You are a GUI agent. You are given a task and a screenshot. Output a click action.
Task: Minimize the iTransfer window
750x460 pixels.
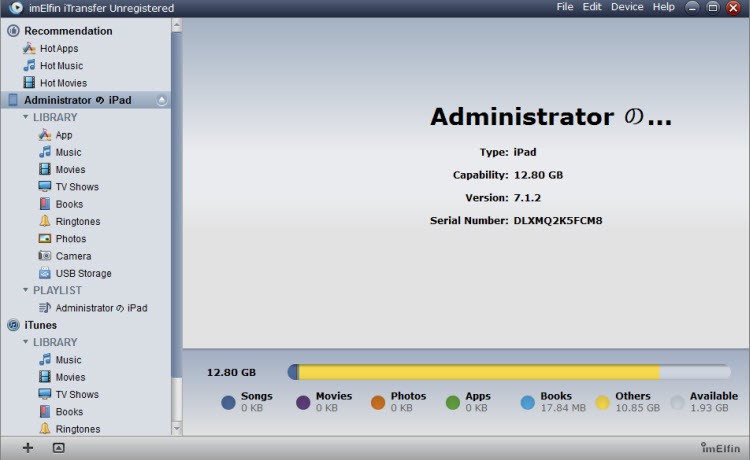(x=692, y=8)
